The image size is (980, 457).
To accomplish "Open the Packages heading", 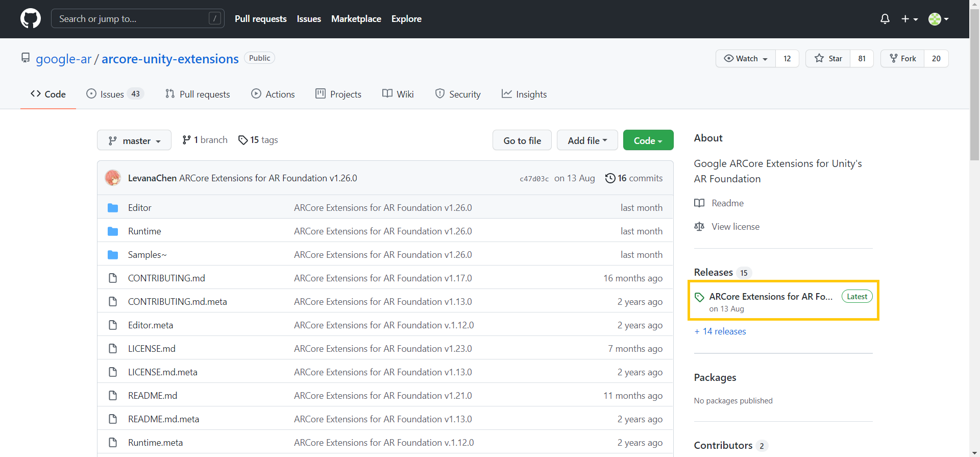I will 715,377.
